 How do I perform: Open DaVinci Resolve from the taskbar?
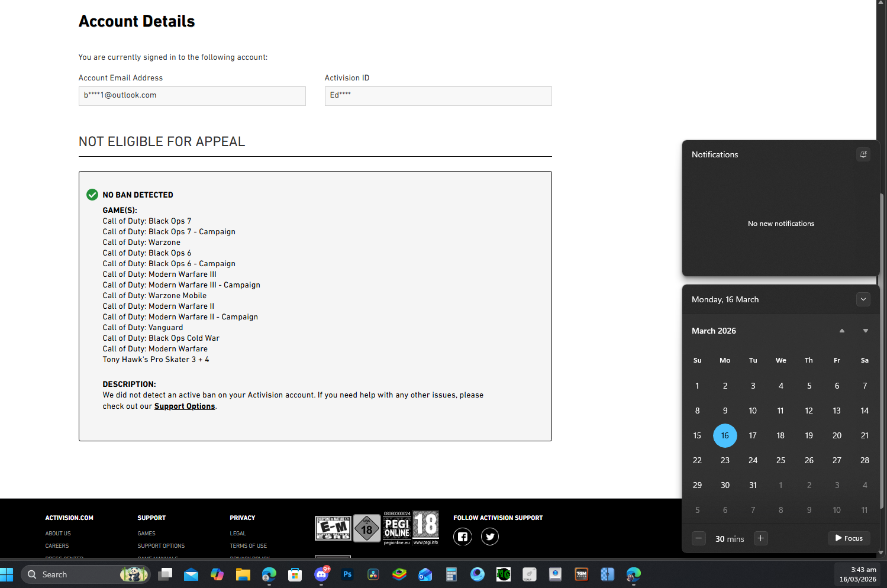tap(373, 574)
